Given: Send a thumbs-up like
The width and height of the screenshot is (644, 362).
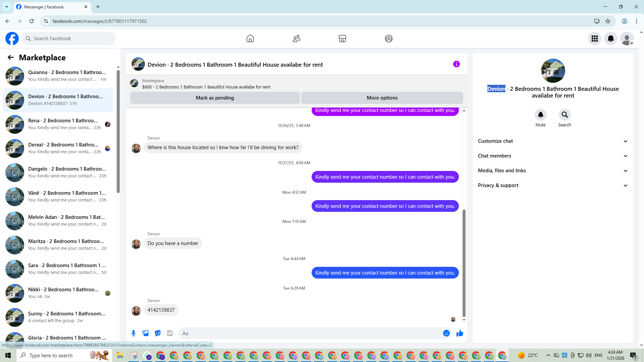Looking at the screenshot, I should tap(460, 333).
